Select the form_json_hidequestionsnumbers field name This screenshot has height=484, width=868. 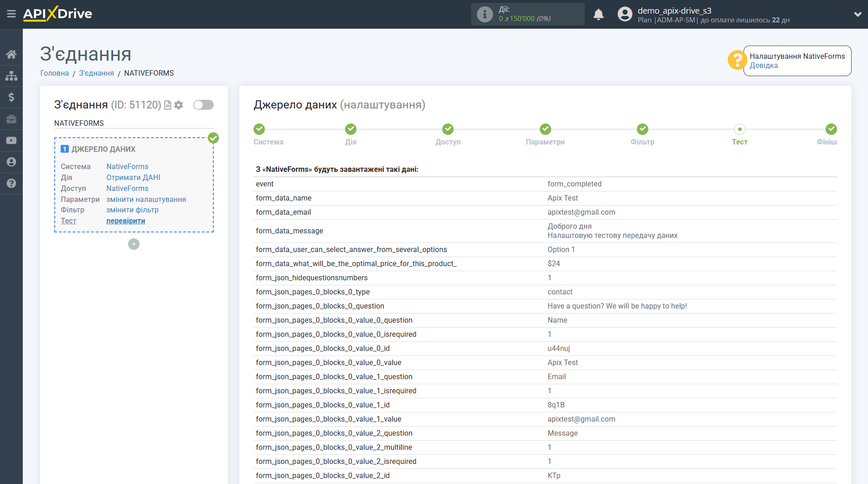pyautogui.click(x=311, y=278)
